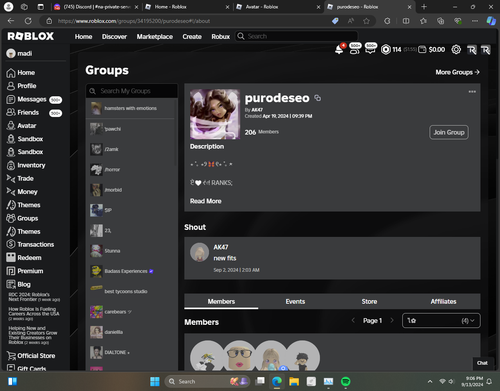The image size is (500, 391).
Task: Switch to the Events tab
Action: pyautogui.click(x=295, y=301)
